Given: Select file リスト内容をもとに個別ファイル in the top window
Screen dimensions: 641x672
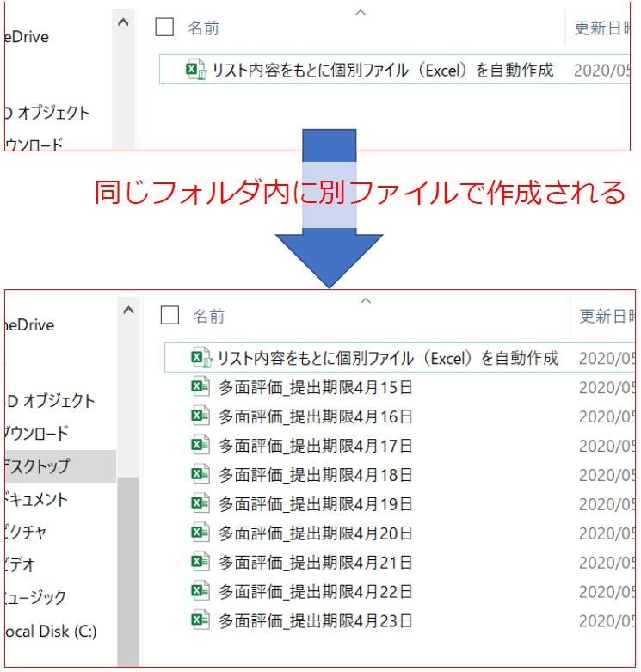Looking at the screenshot, I should 383,70.
